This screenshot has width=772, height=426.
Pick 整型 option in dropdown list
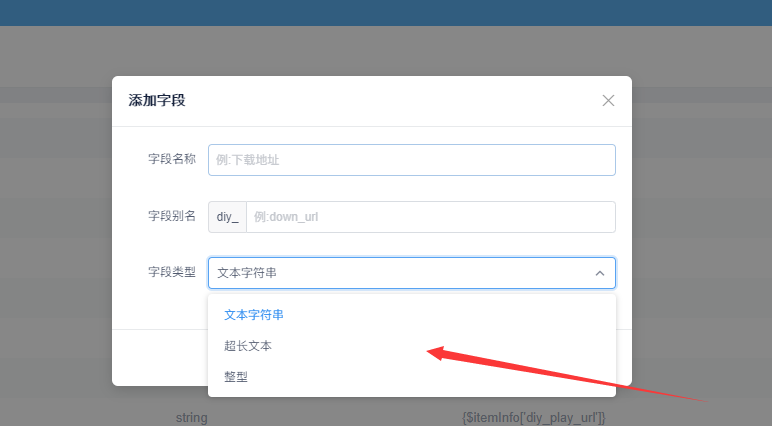coord(412,377)
